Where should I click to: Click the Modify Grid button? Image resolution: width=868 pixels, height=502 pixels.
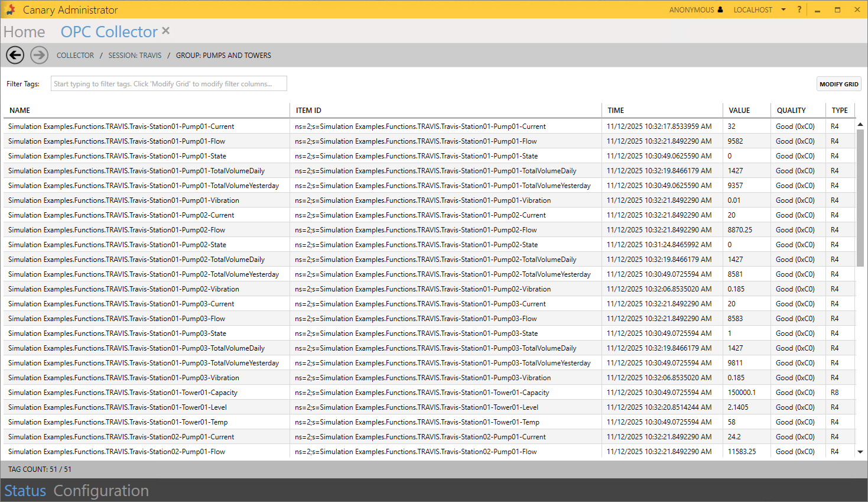(x=838, y=84)
